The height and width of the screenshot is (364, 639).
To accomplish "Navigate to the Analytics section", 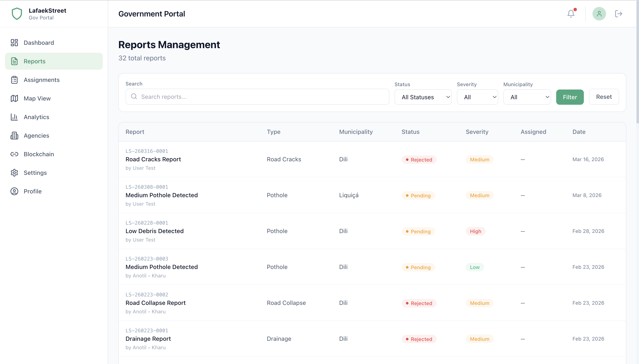I will (x=36, y=117).
